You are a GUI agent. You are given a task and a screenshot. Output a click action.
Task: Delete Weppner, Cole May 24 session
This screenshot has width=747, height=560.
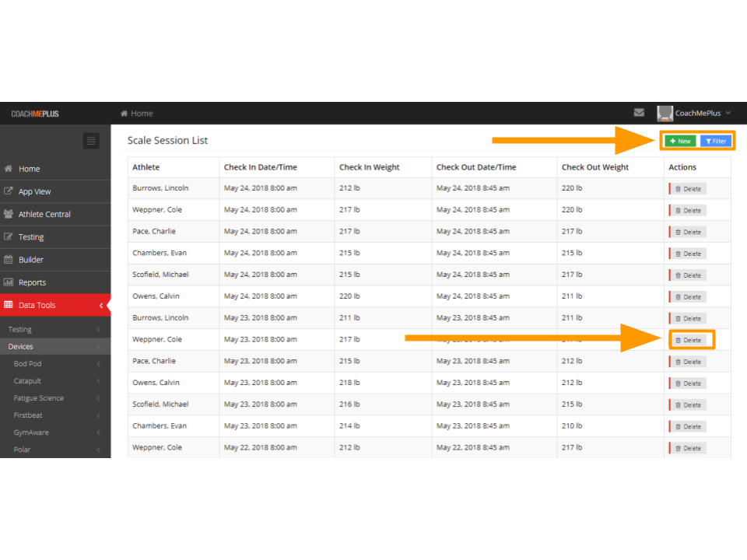pyautogui.click(x=687, y=211)
